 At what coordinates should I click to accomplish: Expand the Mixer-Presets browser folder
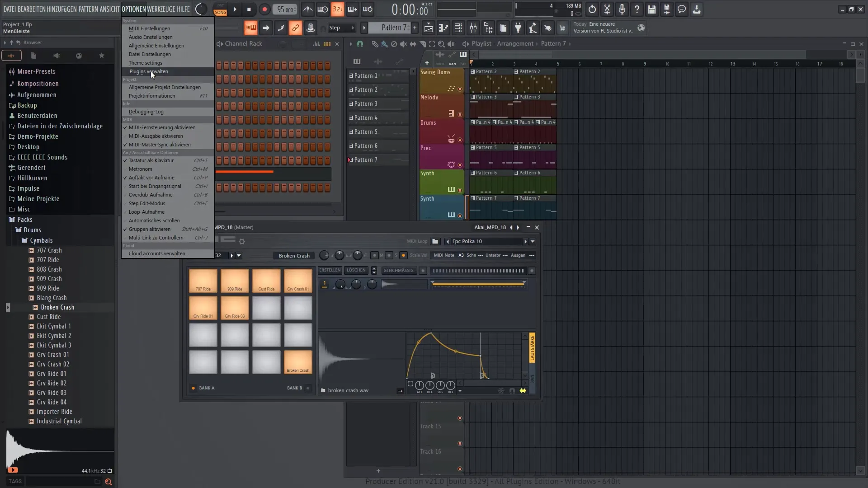[x=36, y=71]
